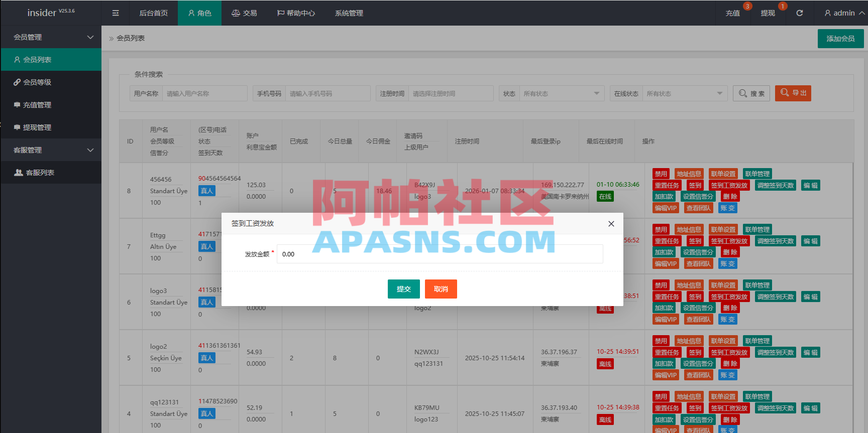The height and width of the screenshot is (433, 868).
Task: Click 真人 tag for user 456456
Action: click(x=207, y=191)
